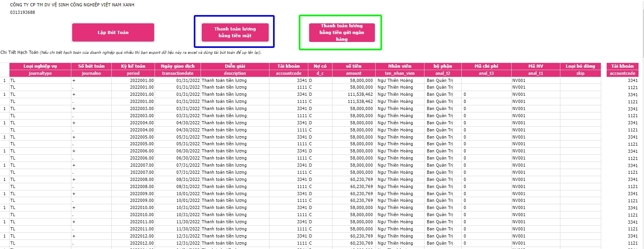The image size is (644, 249).
Task: Click the bộ phận column header
Action: [x=443, y=66]
